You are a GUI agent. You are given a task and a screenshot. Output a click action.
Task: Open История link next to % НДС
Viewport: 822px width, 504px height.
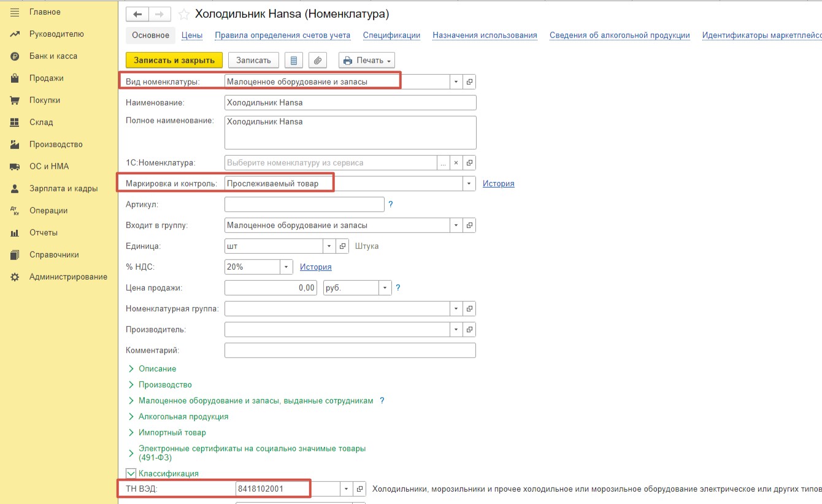pos(315,267)
